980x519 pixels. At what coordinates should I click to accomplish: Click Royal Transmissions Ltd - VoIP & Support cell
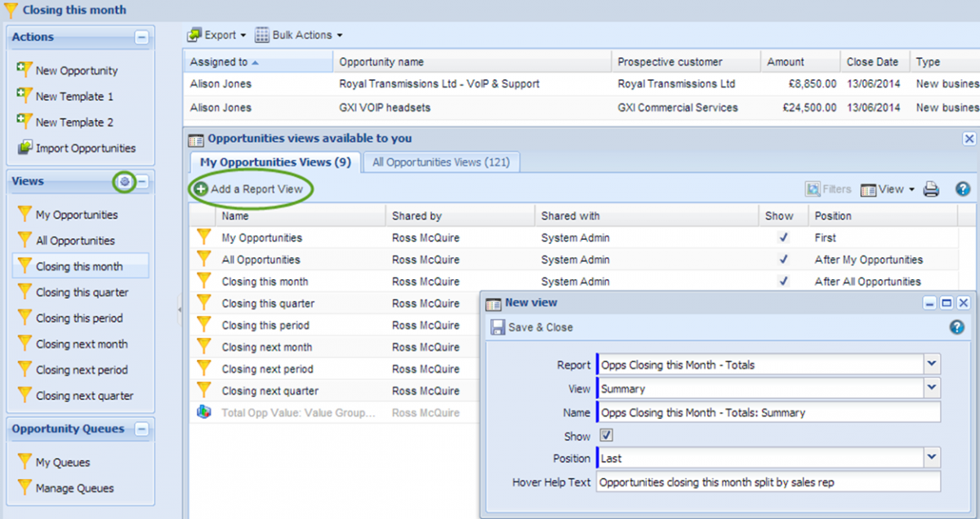point(472,83)
